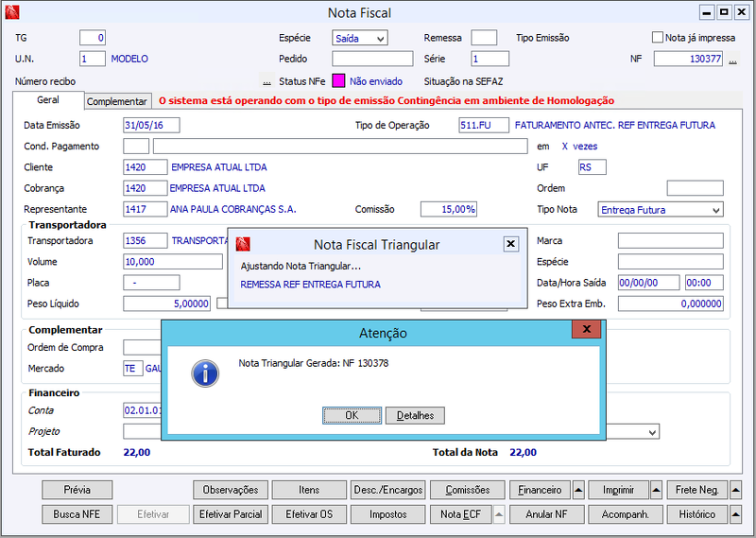Image resolution: width=756 pixels, height=538 pixels.
Task: Click the NF number field showing 130377
Action: pyautogui.click(x=688, y=59)
